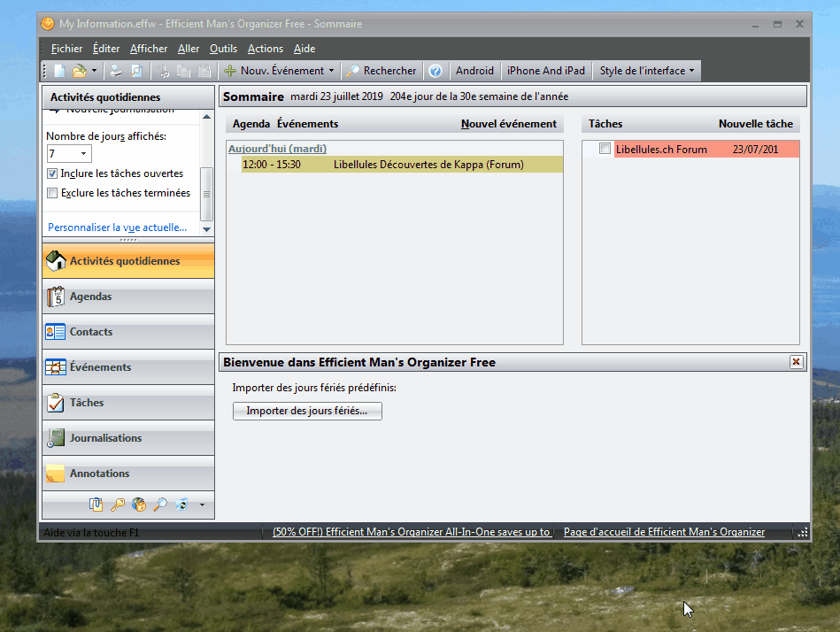Click the Nouvelle tâche link
Image resolution: width=840 pixels, height=632 pixels.
pos(755,124)
